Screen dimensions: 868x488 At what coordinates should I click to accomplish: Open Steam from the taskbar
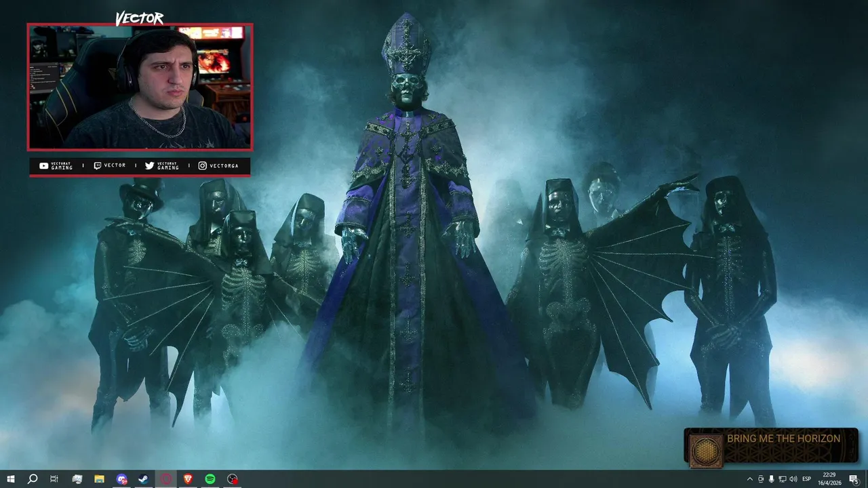(144, 479)
